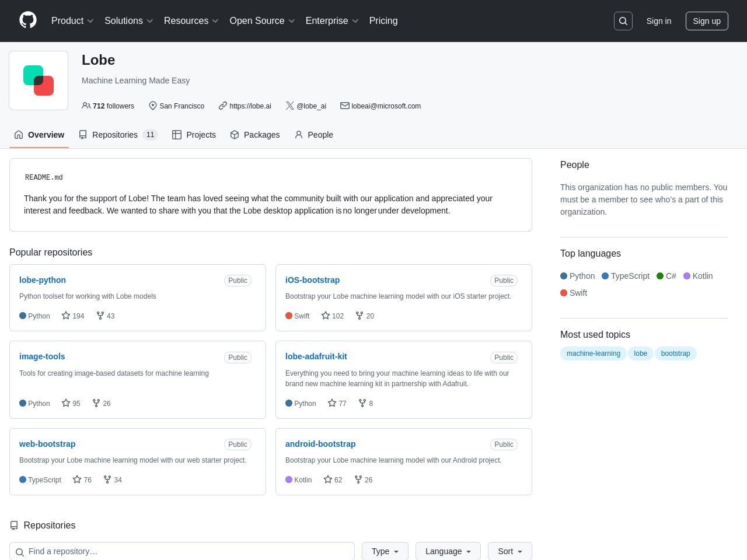Click fork count icon for iOS-bootstrap
Image resolution: width=747 pixels, height=560 pixels.
[359, 316]
